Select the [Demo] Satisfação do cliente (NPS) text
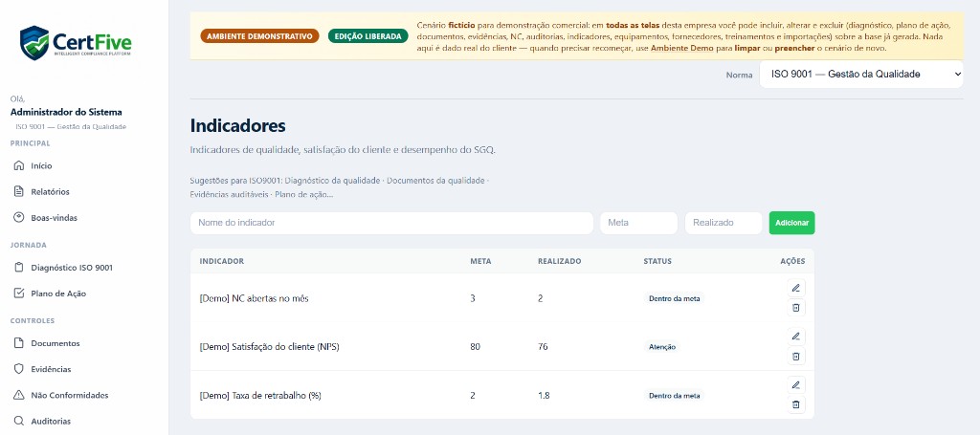This screenshot has height=435, width=980. (x=269, y=346)
